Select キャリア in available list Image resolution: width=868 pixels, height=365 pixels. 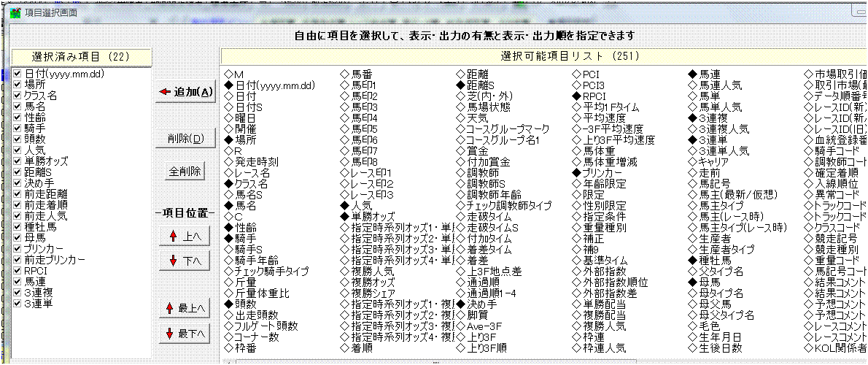click(x=708, y=162)
